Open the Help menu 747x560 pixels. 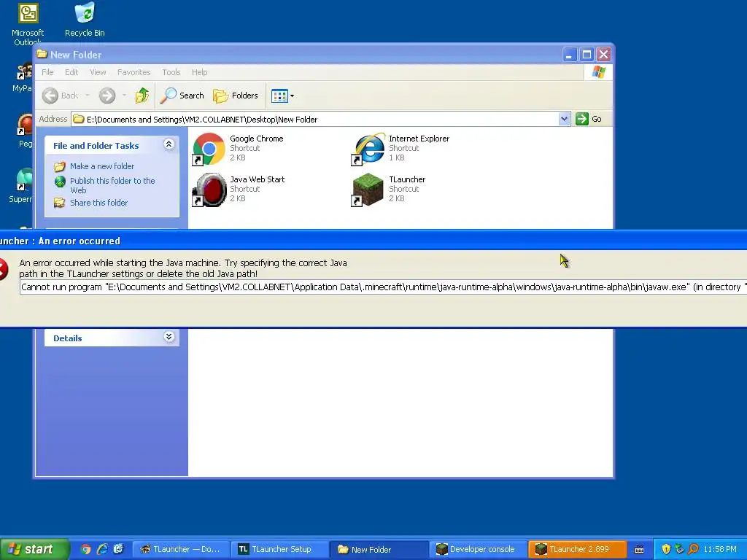click(200, 72)
